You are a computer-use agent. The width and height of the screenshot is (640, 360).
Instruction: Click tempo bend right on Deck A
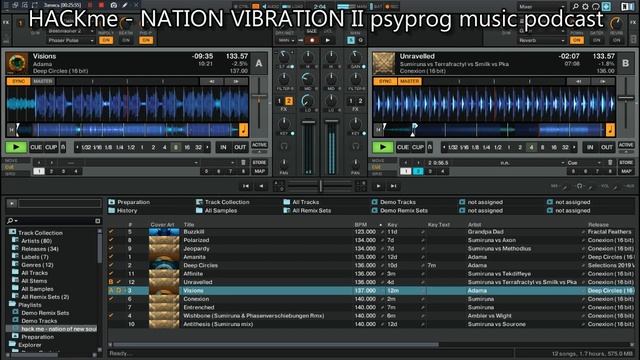[236, 82]
